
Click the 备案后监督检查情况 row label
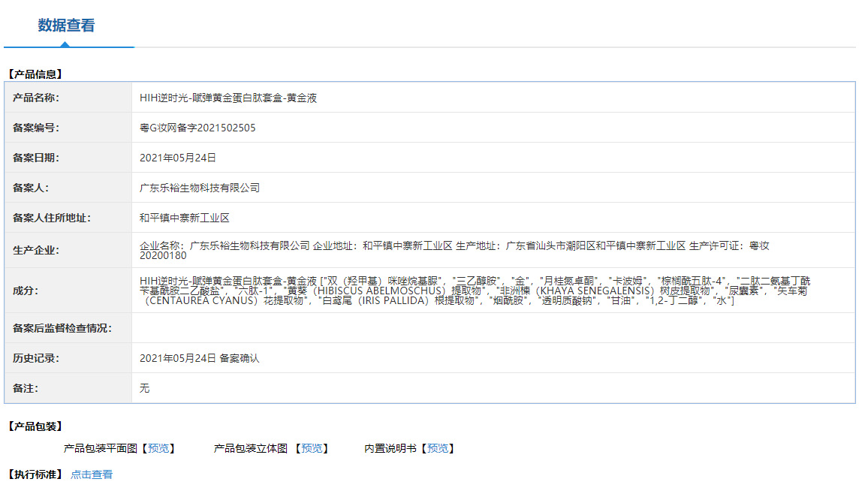[x=62, y=328]
